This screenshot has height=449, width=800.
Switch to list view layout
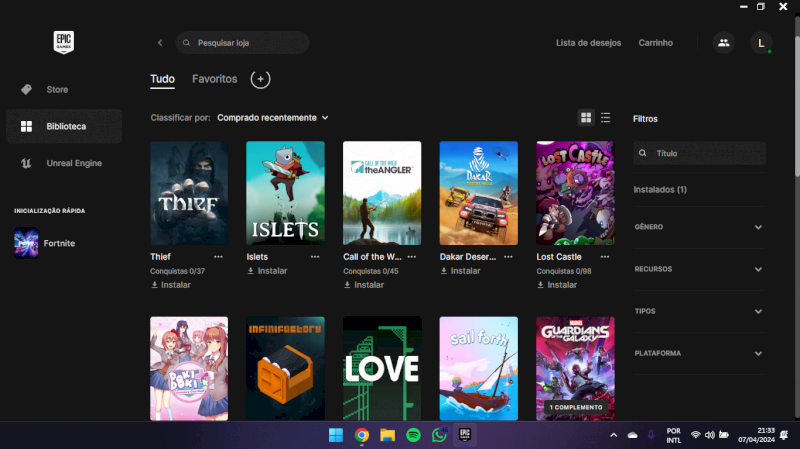pyautogui.click(x=606, y=118)
